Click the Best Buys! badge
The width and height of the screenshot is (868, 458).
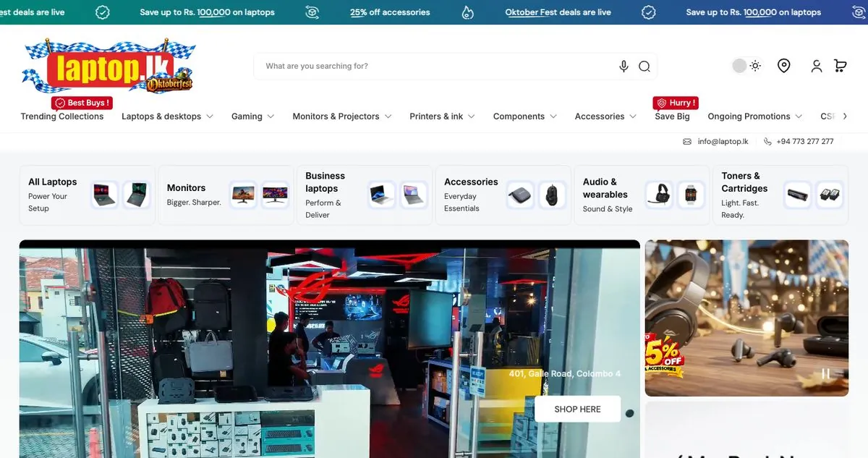pos(82,103)
